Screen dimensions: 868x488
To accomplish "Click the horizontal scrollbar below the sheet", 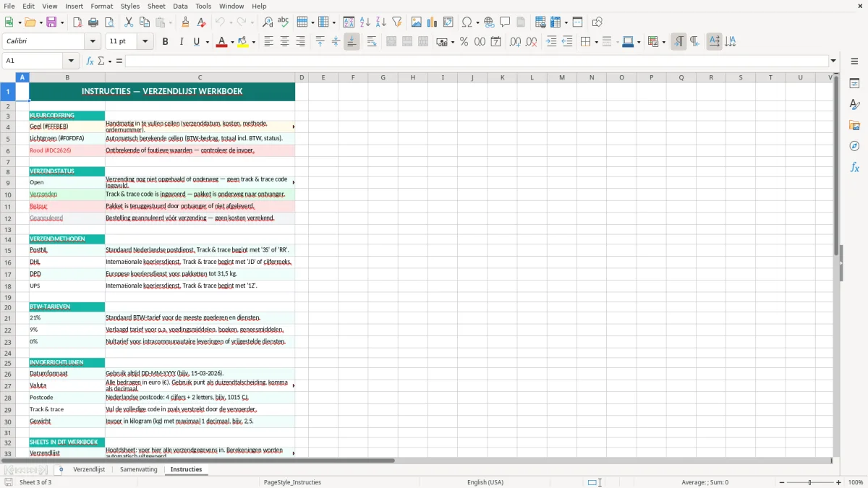I will pyautogui.click(x=416, y=461).
